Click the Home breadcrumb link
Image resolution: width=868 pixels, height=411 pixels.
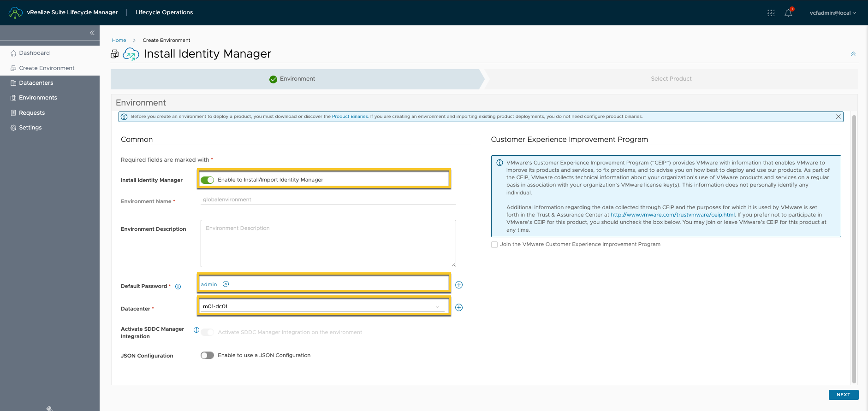coord(119,40)
